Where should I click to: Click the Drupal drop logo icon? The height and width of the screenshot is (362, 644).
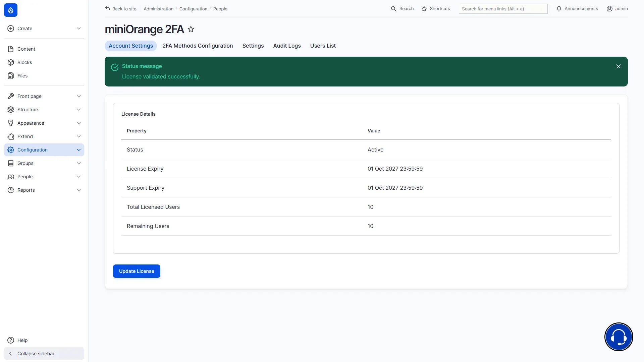11,10
